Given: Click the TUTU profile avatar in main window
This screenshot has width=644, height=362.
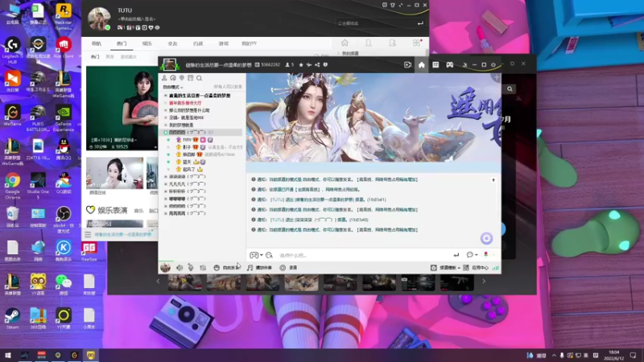Looking at the screenshot, I should pos(99,19).
